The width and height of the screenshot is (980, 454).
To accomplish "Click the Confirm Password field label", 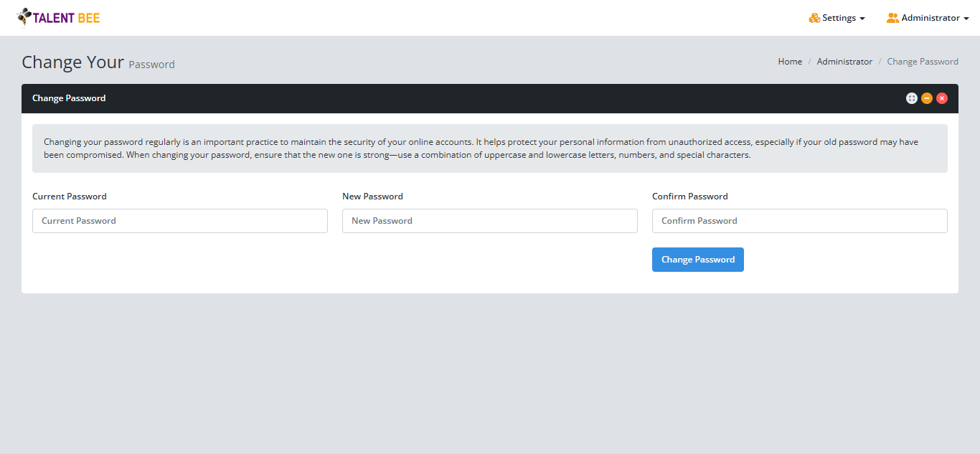I will [x=689, y=197].
